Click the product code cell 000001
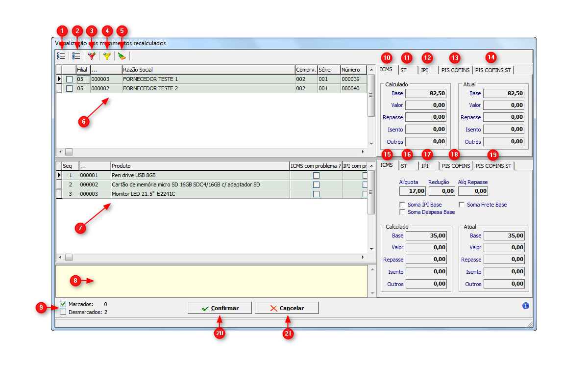The width and height of the screenshot is (588, 368). pos(95,175)
